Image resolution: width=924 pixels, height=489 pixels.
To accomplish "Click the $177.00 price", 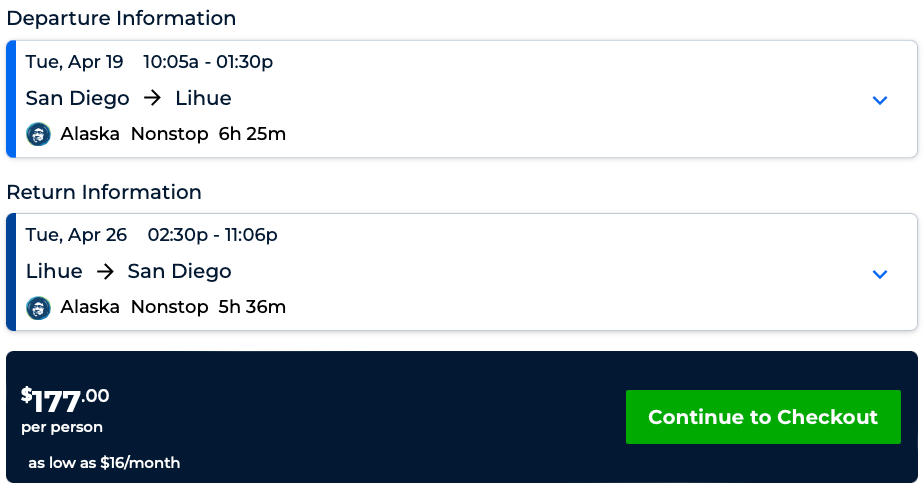I will click(65, 400).
